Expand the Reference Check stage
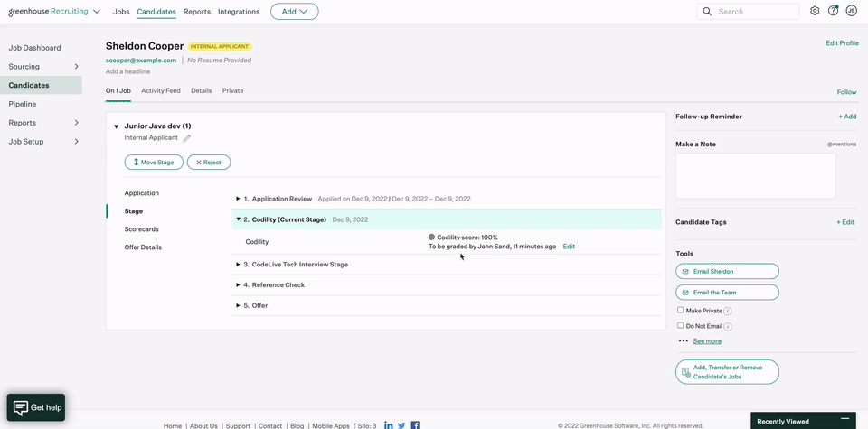This screenshot has width=868, height=429. click(x=238, y=284)
